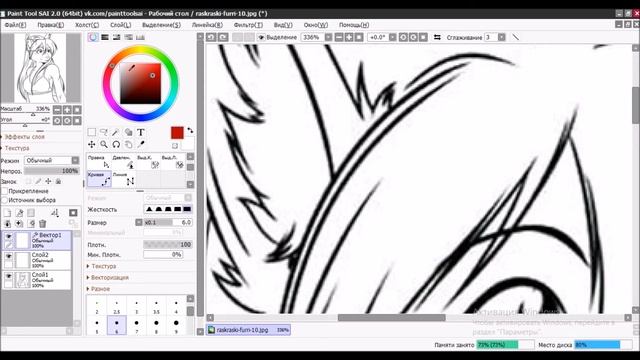Select the Eyedropper color picker tool
This screenshot has height=360, width=640.
(x=141, y=144)
